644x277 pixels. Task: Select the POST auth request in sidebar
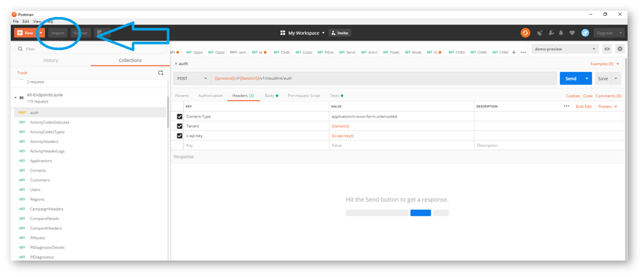pyautogui.click(x=89, y=113)
